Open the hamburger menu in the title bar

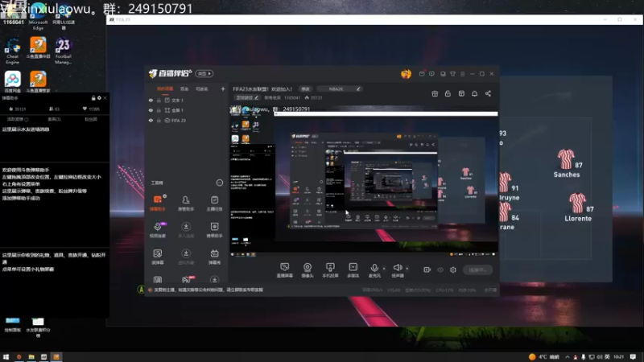462,74
